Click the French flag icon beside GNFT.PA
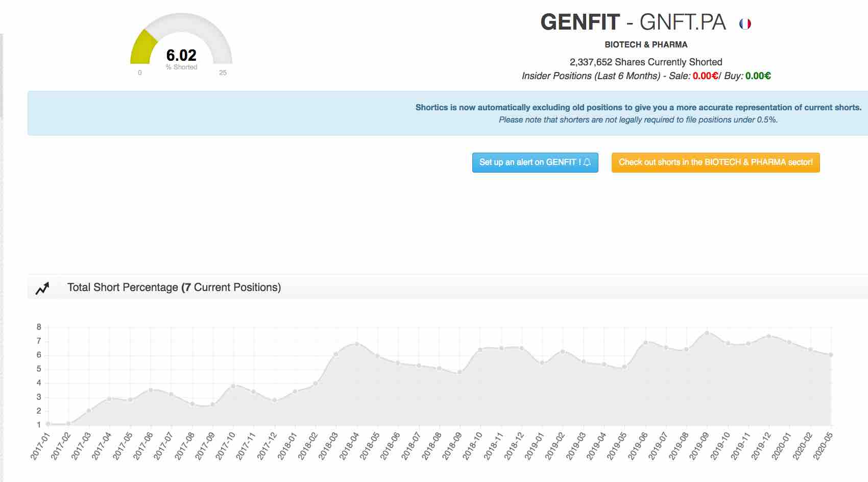Image resolution: width=868 pixels, height=482 pixels. click(x=745, y=23)
